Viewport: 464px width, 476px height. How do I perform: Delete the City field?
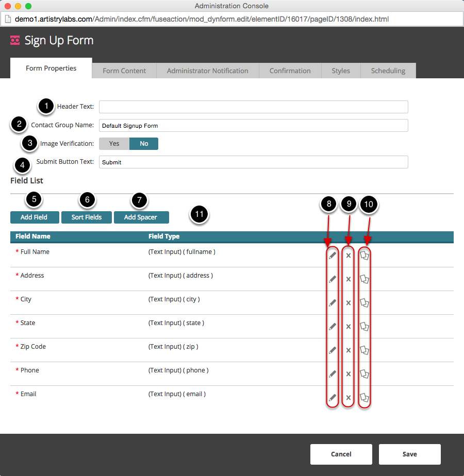[x=349, y=303]
